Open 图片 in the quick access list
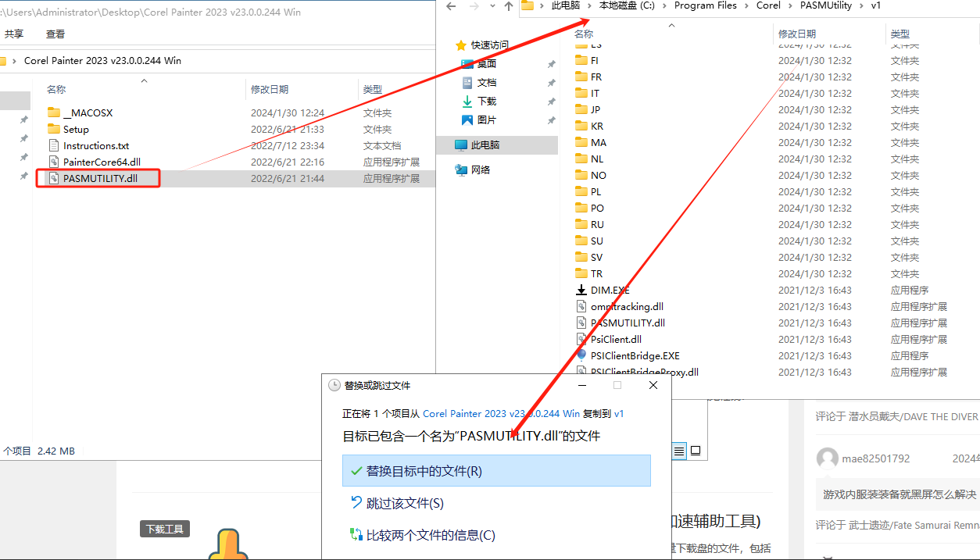This screenshot has height=560, width=980. tap(486, 120)
